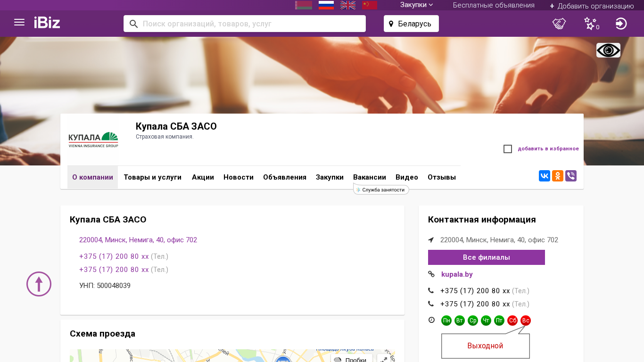Share via Viber
This screenshot has height=362, width=644.
click(571, 176)
